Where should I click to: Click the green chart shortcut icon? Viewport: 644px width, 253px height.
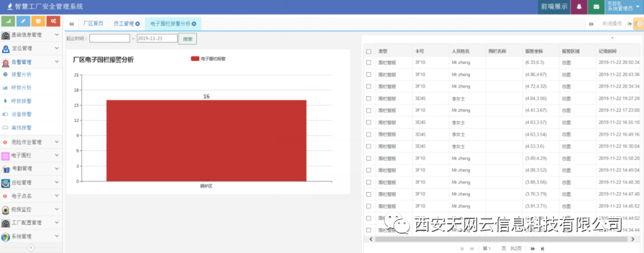8,21
